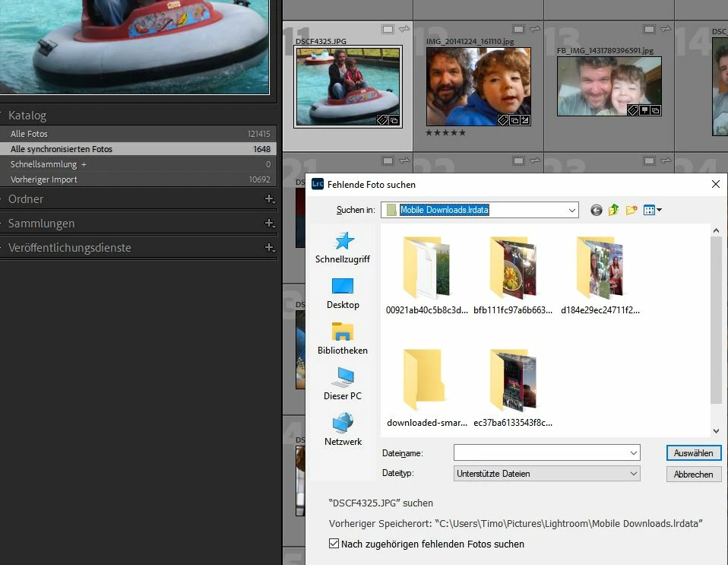Open Netzwerk in the places bar
The height and width of the screenshot is (565, 728).
(343, 430)
